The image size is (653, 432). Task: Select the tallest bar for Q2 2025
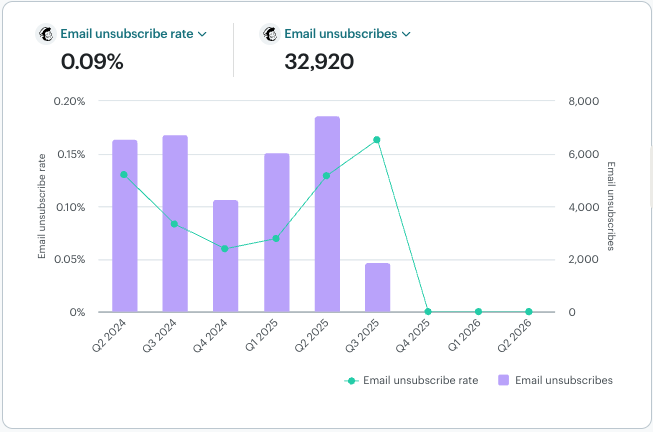tap(327, 214)
